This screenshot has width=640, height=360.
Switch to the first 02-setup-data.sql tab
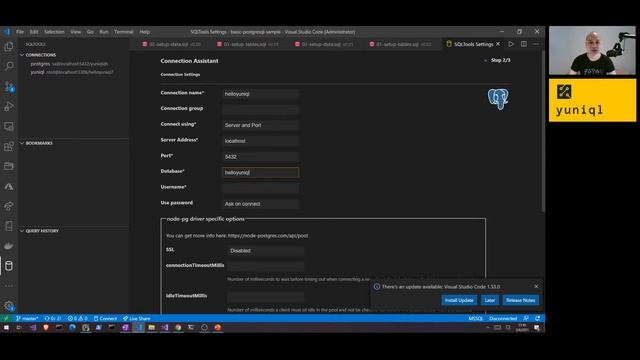(171, 44)
